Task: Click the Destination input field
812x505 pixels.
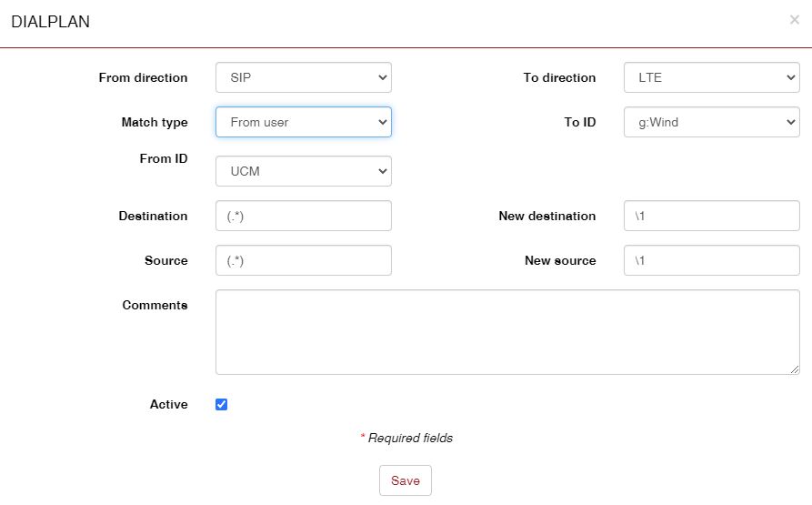Action: click(303, 216)
